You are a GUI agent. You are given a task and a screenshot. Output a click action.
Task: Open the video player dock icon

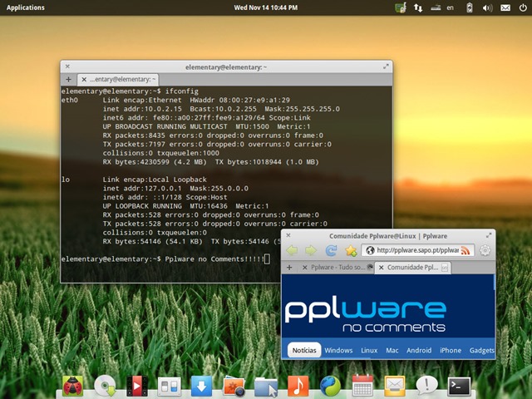(136, 386)
